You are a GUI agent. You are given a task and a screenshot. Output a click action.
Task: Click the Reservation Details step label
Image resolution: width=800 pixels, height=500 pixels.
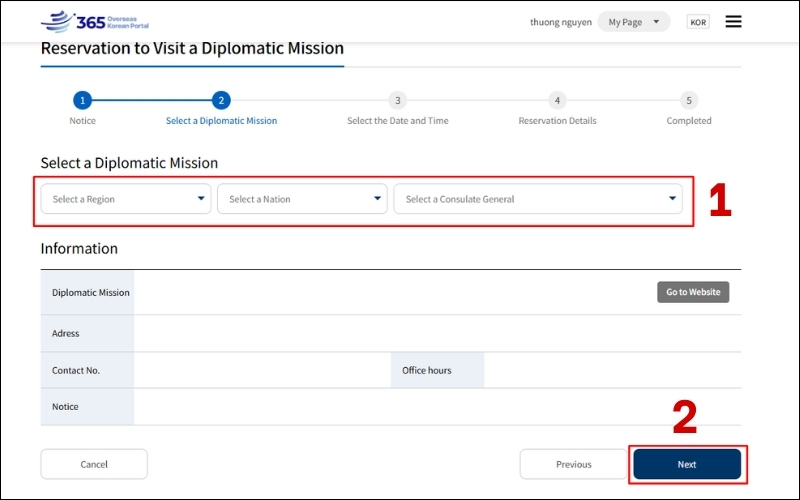click(x=557, y=121)
